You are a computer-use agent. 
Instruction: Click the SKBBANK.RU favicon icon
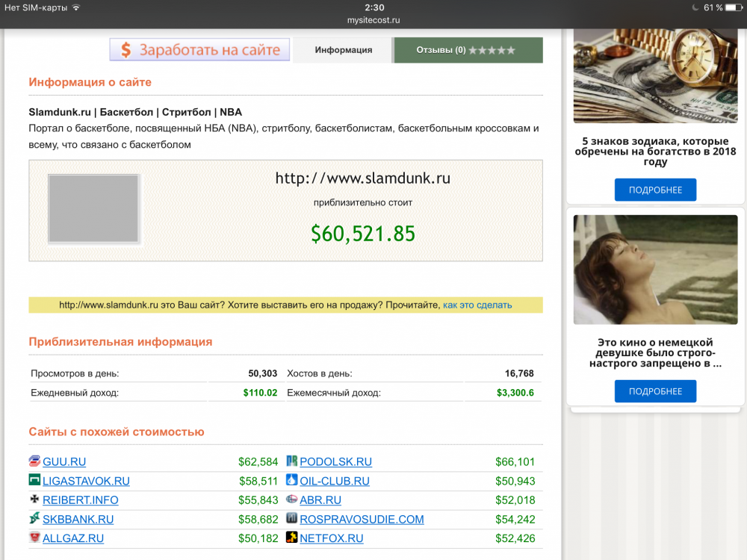point(34,518)
